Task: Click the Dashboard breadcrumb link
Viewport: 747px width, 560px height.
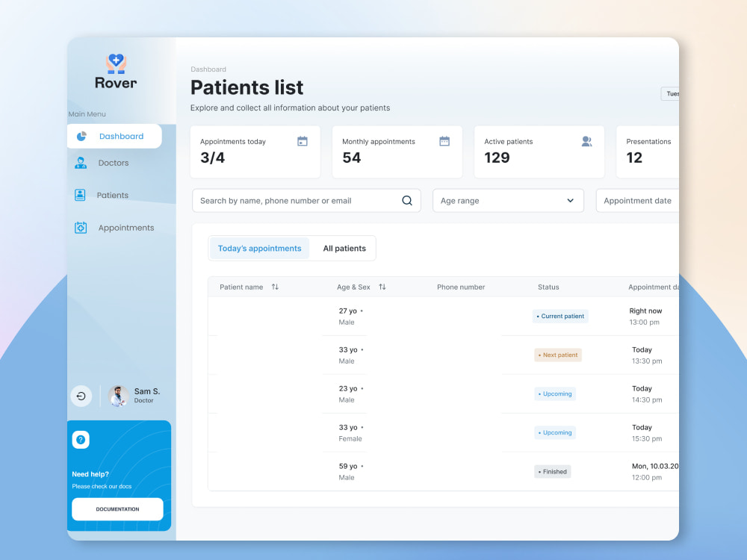Action: (208, 69)
